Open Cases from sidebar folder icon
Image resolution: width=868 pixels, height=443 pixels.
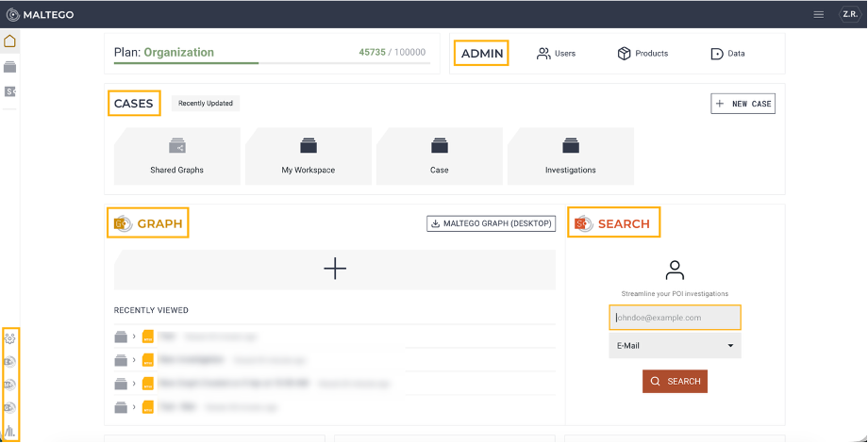pyautogui.click(x=10, y=67)
